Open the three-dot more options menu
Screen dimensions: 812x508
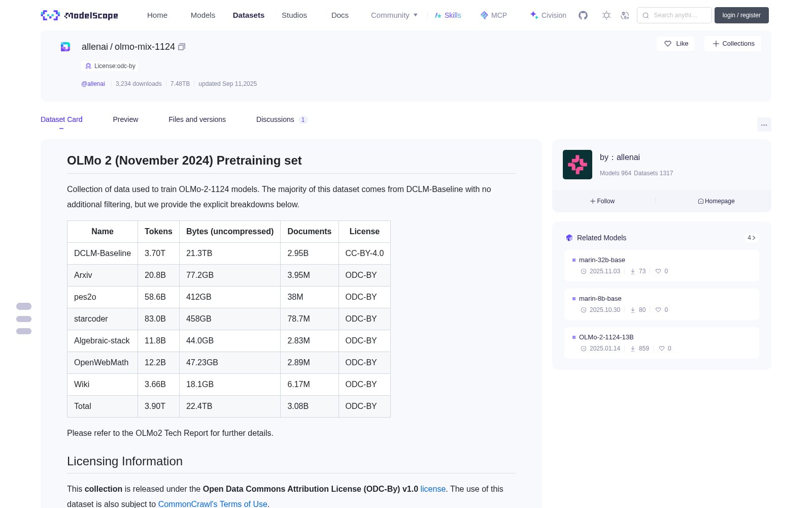coord(764,124)
